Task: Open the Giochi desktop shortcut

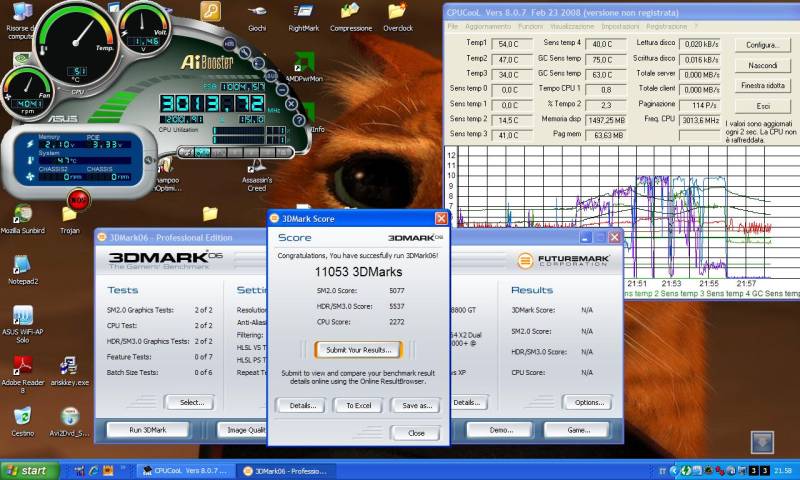Action: pos(257,17)
